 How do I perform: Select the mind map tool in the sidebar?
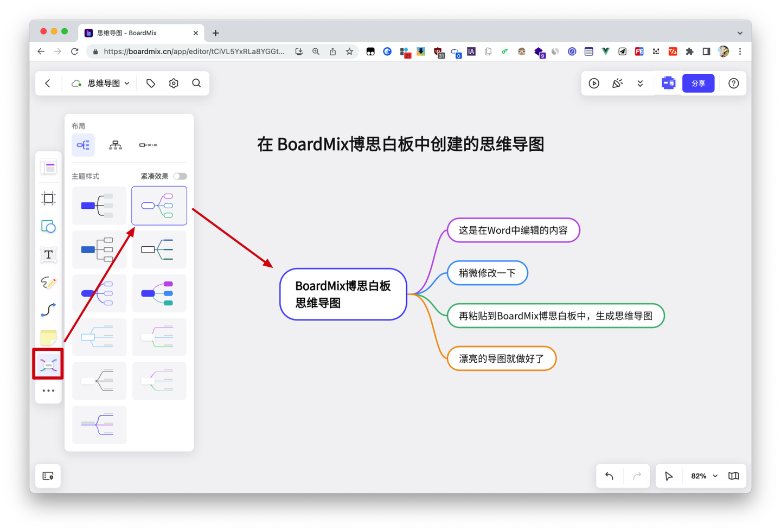48,364
